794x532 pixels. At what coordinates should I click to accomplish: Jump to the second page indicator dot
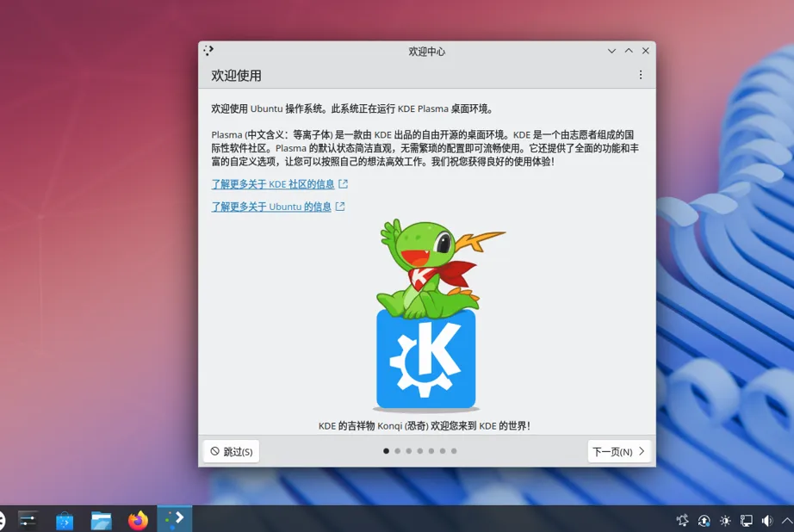398,451
